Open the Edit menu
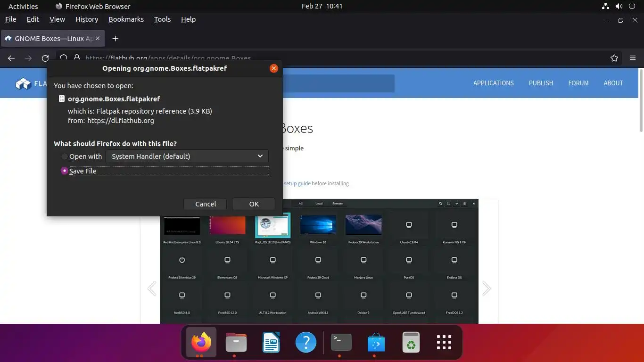 (x=33, y=19)
